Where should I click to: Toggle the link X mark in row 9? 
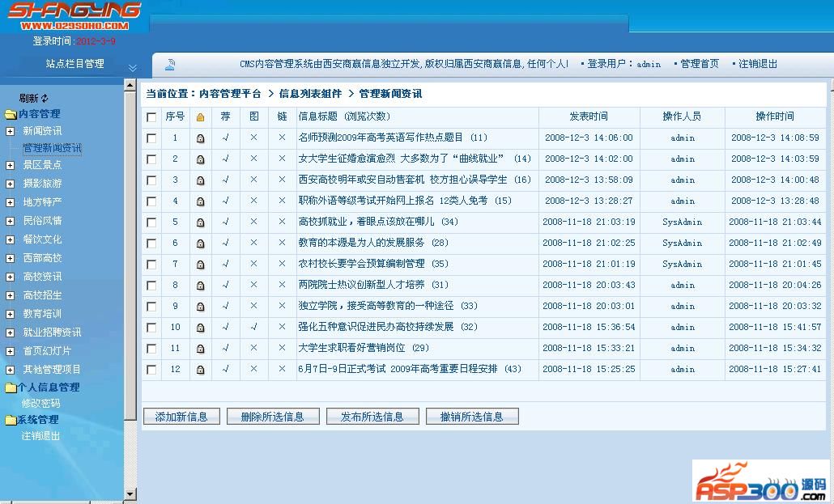coord(282,306)
